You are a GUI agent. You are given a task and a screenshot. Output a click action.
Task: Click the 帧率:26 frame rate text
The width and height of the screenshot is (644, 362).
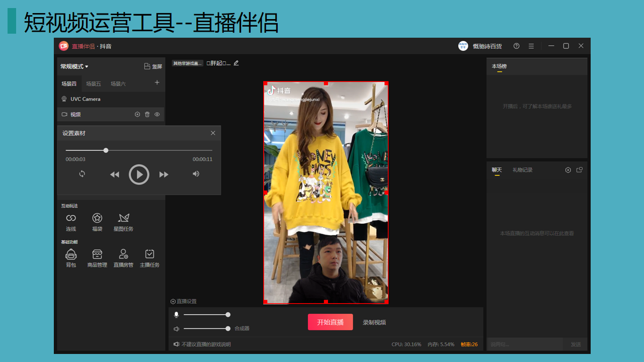(x=469, y=344)
